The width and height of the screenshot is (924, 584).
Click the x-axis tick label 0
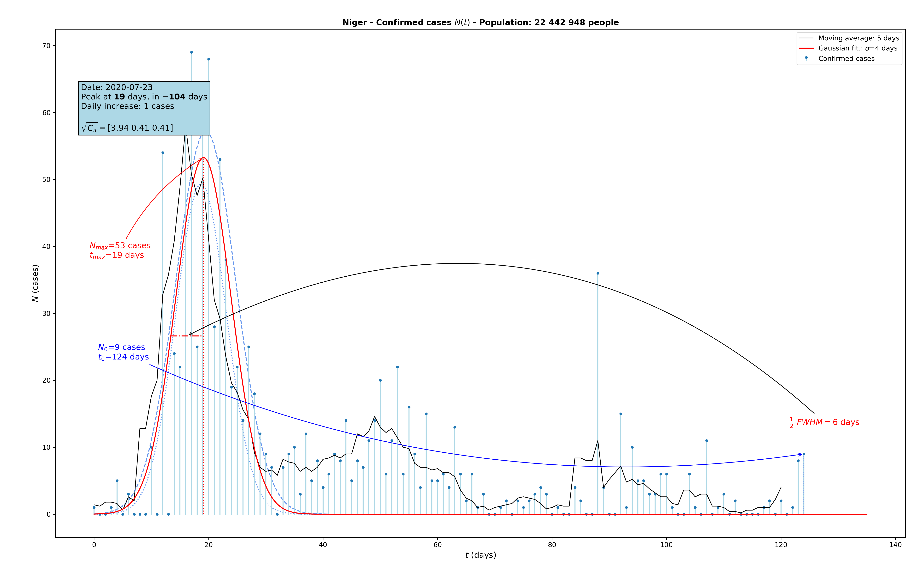click(94, 545)
